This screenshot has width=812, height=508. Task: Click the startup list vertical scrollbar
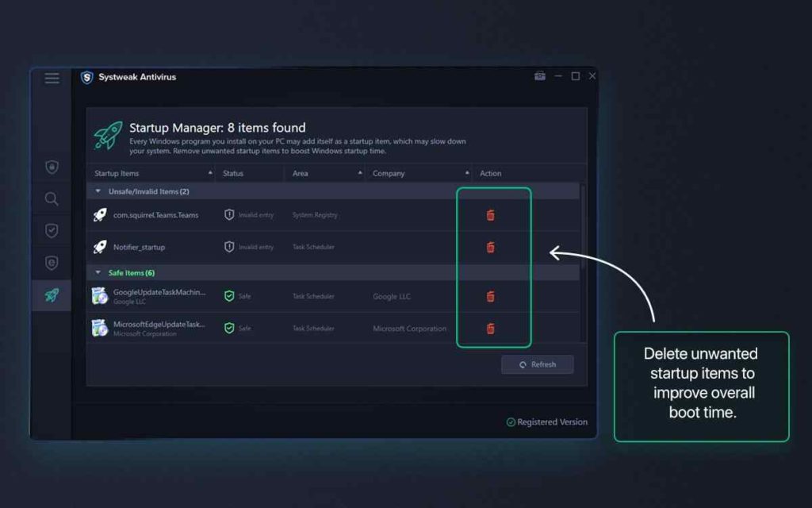point(583,227)
